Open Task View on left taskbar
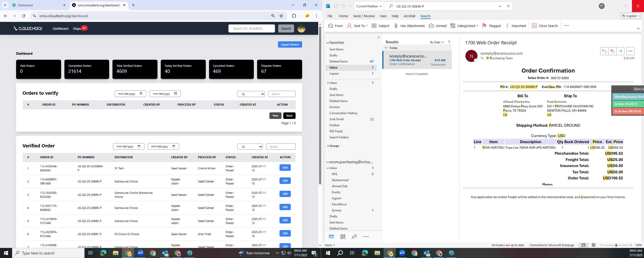Screen dimensions: 644x258 click(91, 253)
